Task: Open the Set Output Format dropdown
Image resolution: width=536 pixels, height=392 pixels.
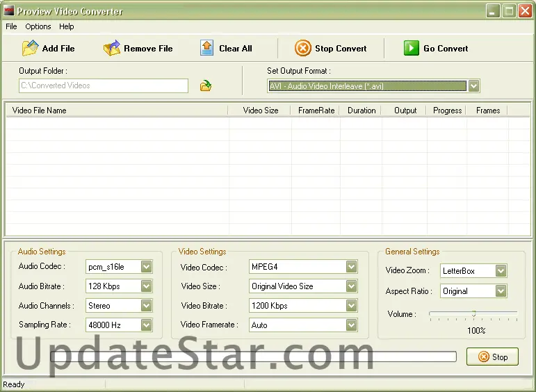Action: pyautogui.click(x=473, y=86)
